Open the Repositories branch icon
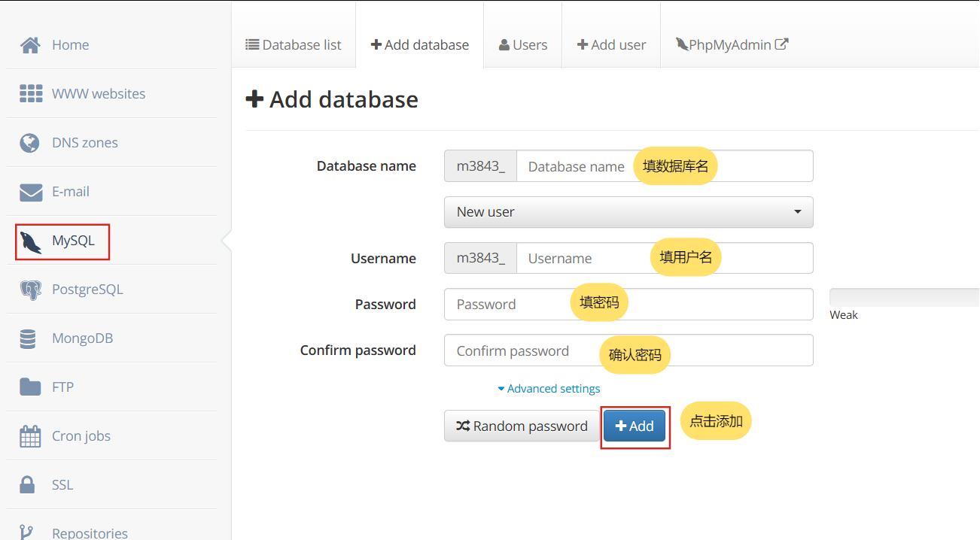980x540 pixels. [x=28, y=532]
